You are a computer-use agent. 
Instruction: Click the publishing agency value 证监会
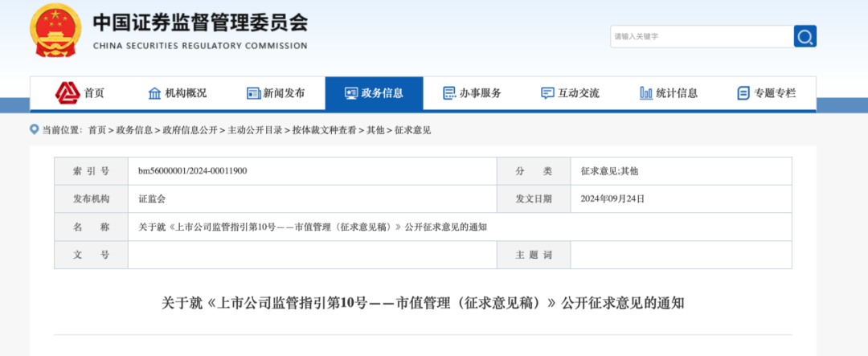click(x=152, y=198)
